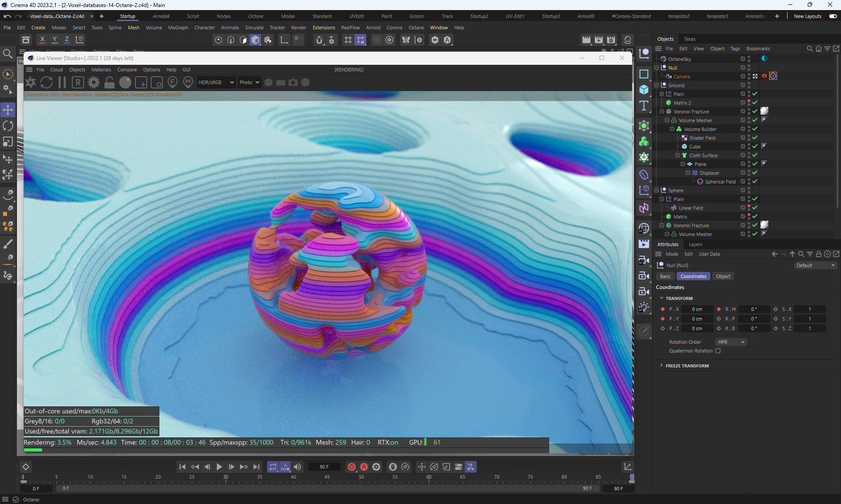This screenshot has height=504, width=841.
Task: Click the Basic attribute tab button
Action: click(665, 276)
